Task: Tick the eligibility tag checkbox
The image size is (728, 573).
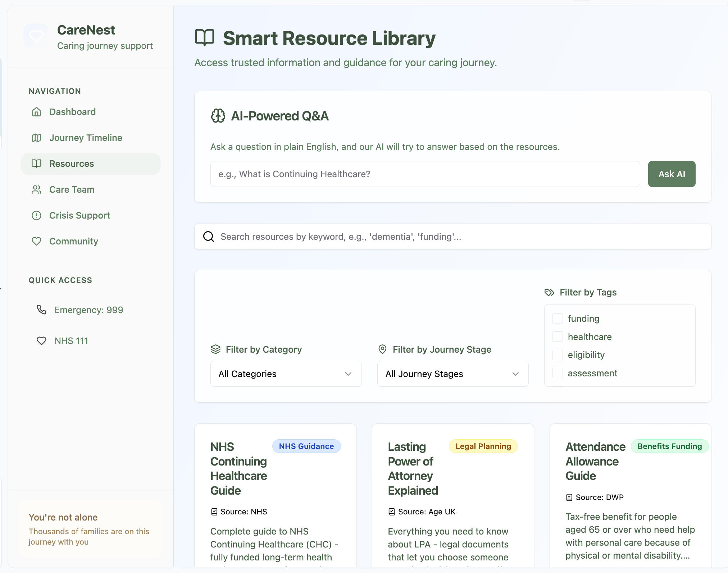Action: [x=558, y=355]
